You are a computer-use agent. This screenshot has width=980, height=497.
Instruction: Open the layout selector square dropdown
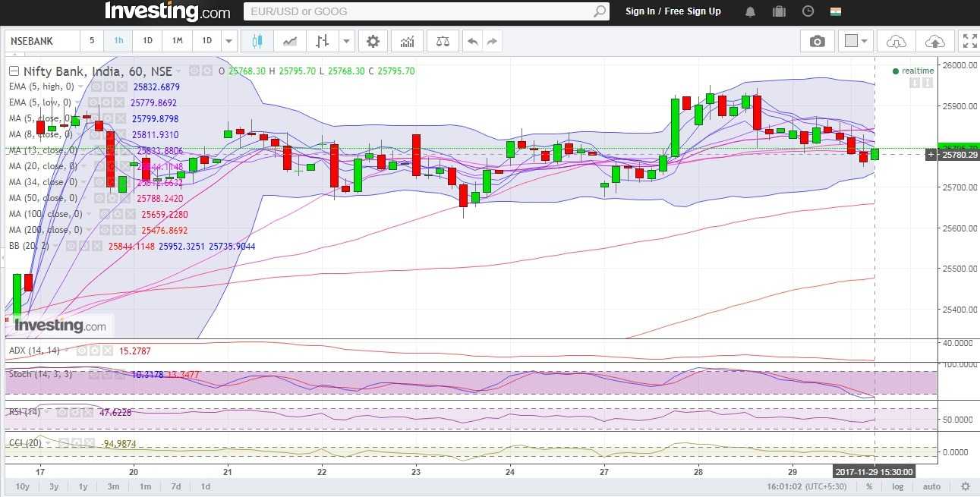pos(857,41)
